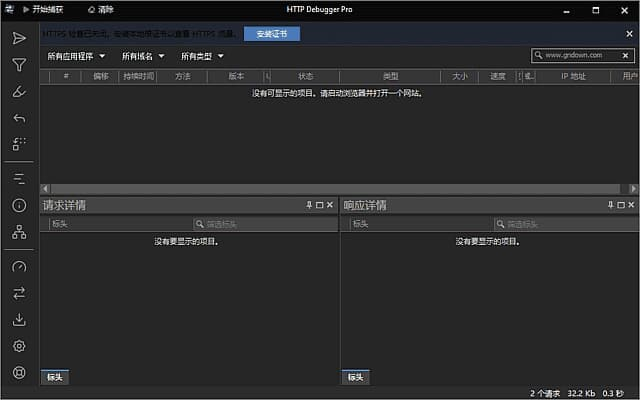Click the lifebuoy help icon in sidebar

click(x=19, y=373)
